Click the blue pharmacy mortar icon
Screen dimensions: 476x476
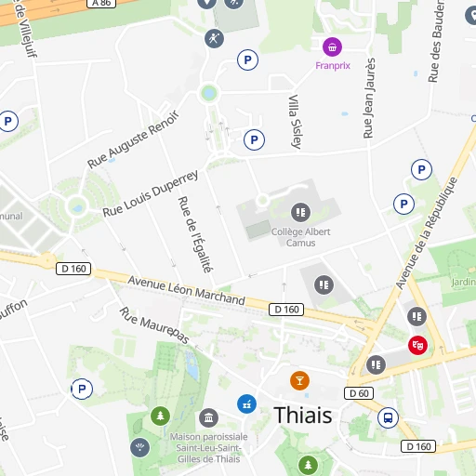pos(246,403)
